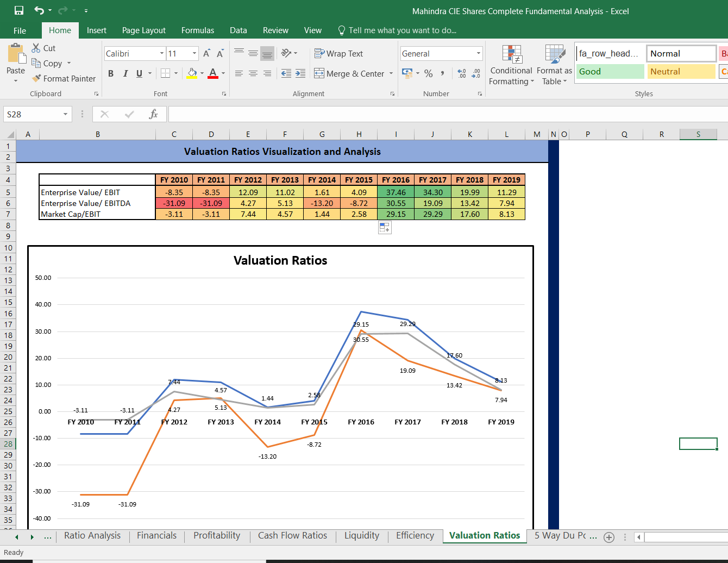
Task: Switch to the Insert ribbon tab
Action: click(97, 30)
